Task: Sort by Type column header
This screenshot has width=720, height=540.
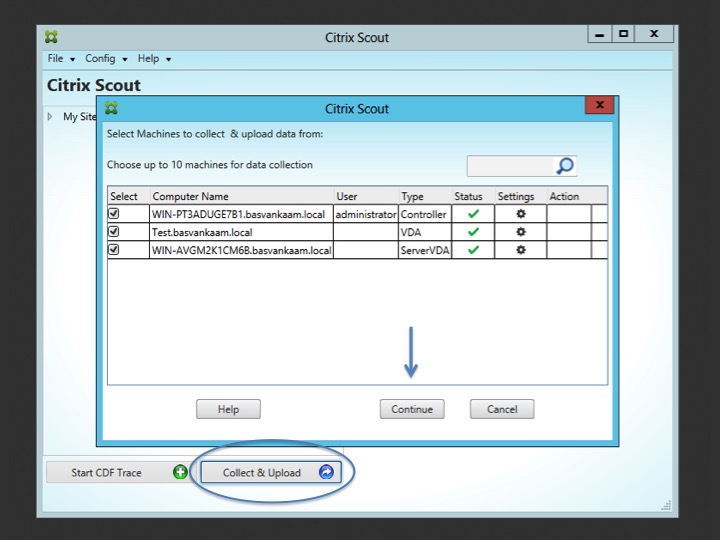Action: pyautogui.click(x=425, y=196)
